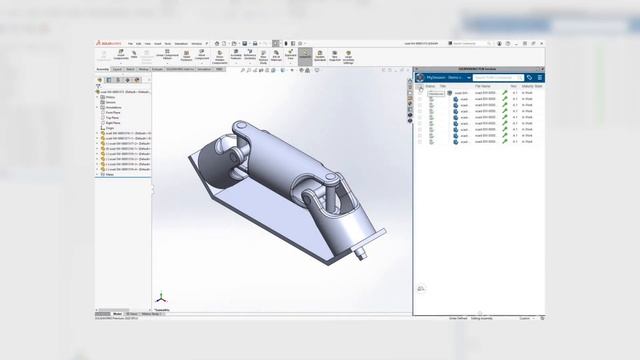Open the Window menu

(197, 44)
